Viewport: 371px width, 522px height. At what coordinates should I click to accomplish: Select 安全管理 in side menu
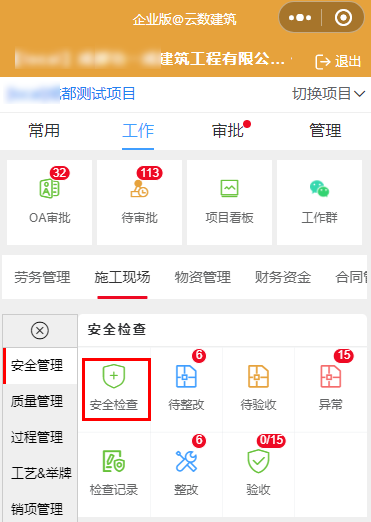(x=40, y=365)
